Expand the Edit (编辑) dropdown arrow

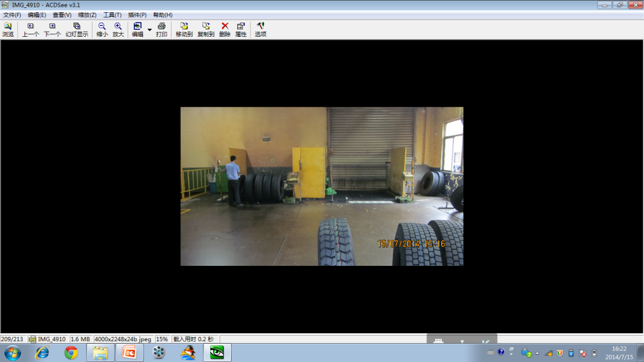(x=150, y=29)
